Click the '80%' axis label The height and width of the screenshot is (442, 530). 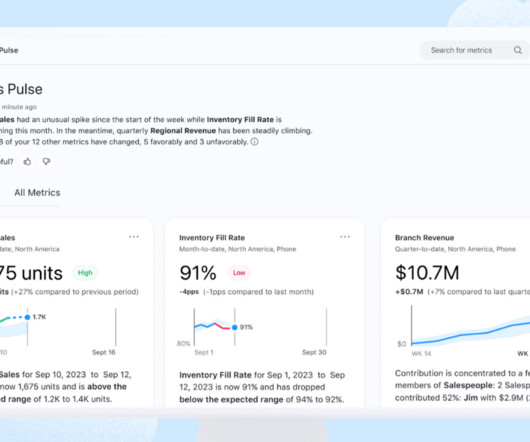click(184, 344)
